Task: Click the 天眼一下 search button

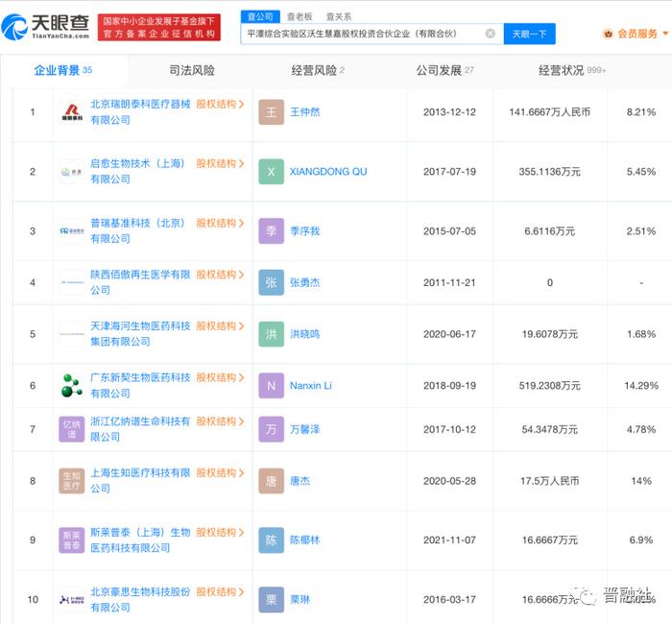Action: 529,34
